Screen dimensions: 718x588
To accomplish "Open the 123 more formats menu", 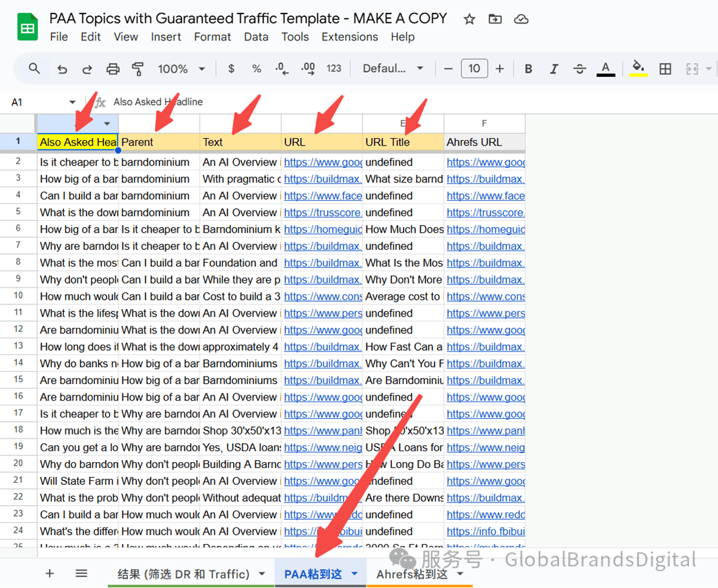I will tap(334, 69).
